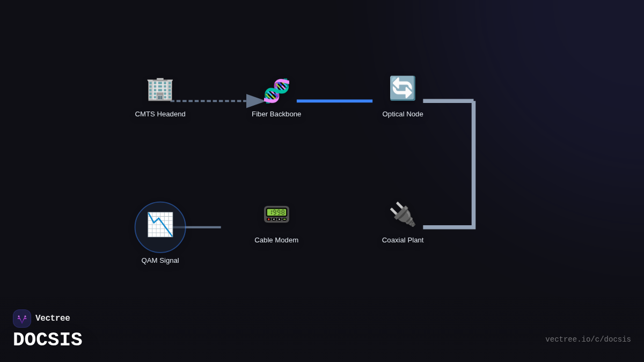Select the blue line between Fiber Backbone and Optical Node
Image resolution: width=644 pixels, height=362 pixels.
click(334, 101)
